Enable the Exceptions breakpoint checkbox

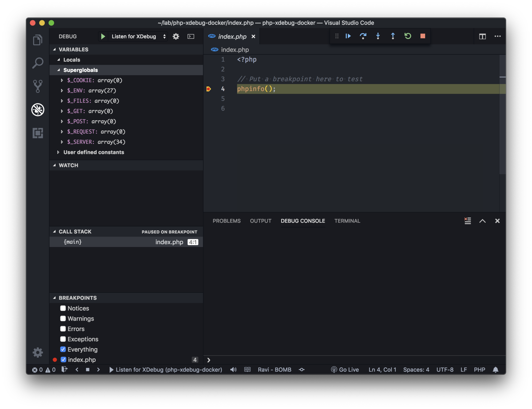pyautogui.click(x=63, y=339)
